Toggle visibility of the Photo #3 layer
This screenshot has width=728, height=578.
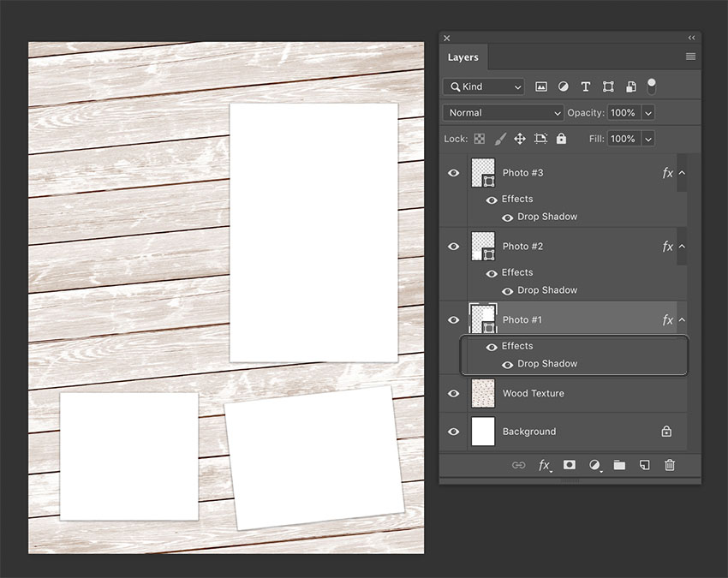453,172
